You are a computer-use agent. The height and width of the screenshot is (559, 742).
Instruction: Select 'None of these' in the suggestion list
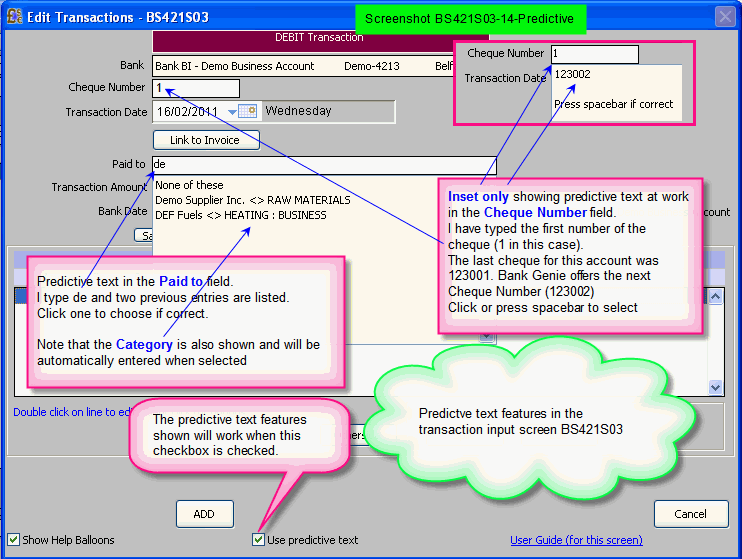(x=189, y=185)
